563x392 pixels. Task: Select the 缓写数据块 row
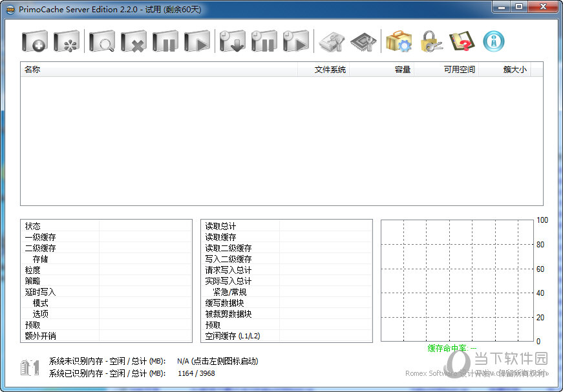click(286, 303)
